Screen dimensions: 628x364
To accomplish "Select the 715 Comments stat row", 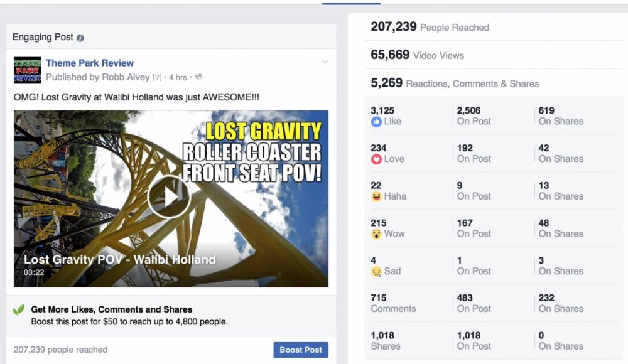I will pyautogui.click(x=494, y=303).
